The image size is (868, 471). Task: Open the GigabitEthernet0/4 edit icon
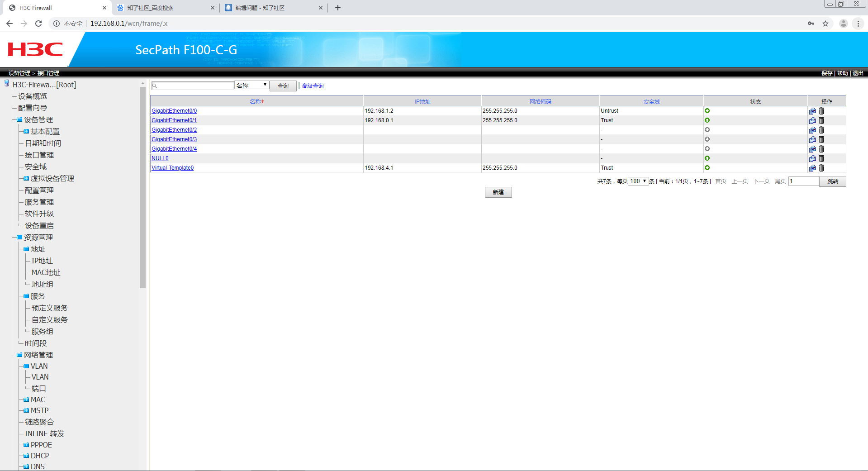coord(813,149)
